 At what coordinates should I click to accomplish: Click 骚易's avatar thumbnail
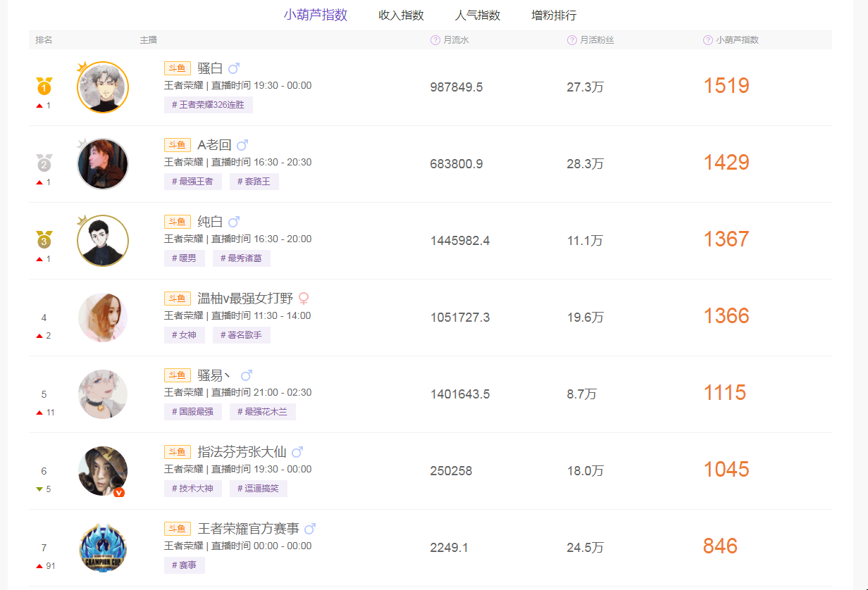[103, 394]
